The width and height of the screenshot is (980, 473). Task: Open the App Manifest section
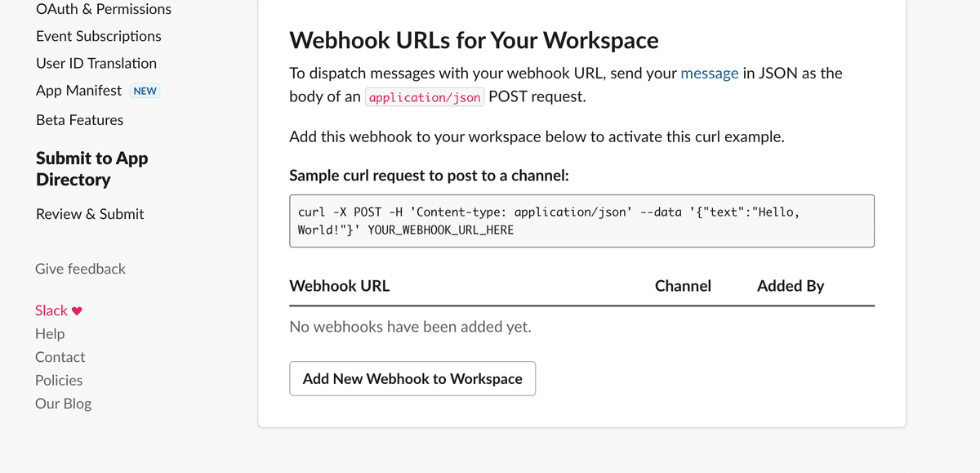point(78,90)
